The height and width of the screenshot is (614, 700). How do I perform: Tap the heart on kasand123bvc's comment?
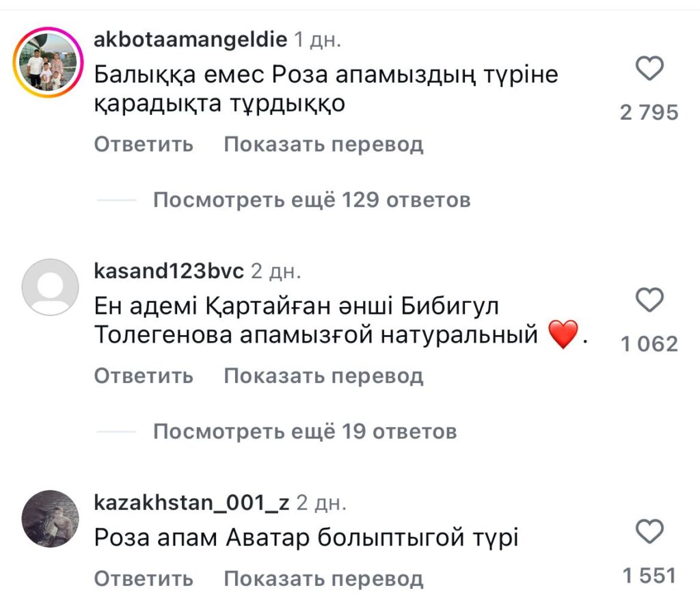click(x=649, y=300)
